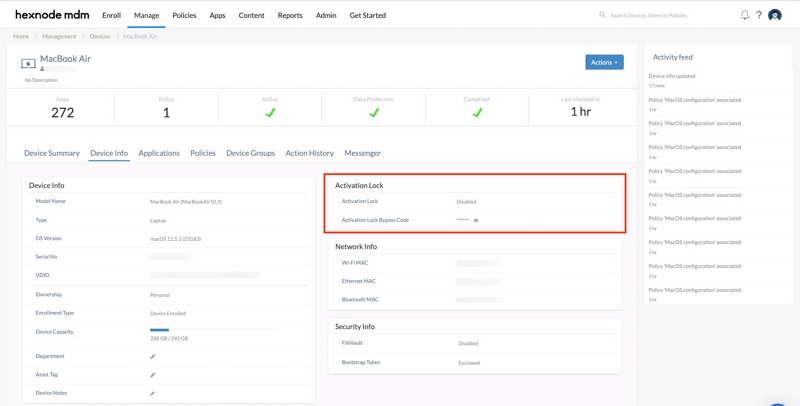The image size is (800, 406).
Task: Click the Management breadcrumb link
Action: (59, 37)
